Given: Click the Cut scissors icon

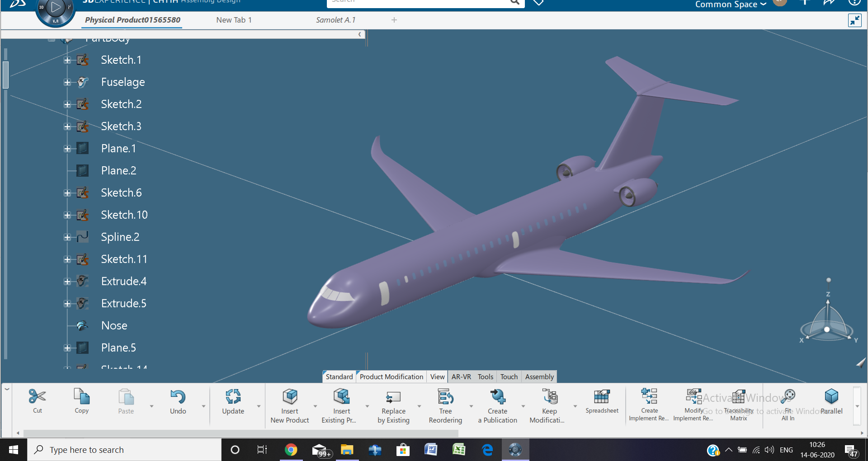Looking at the screenshot, I should (37, 396).
